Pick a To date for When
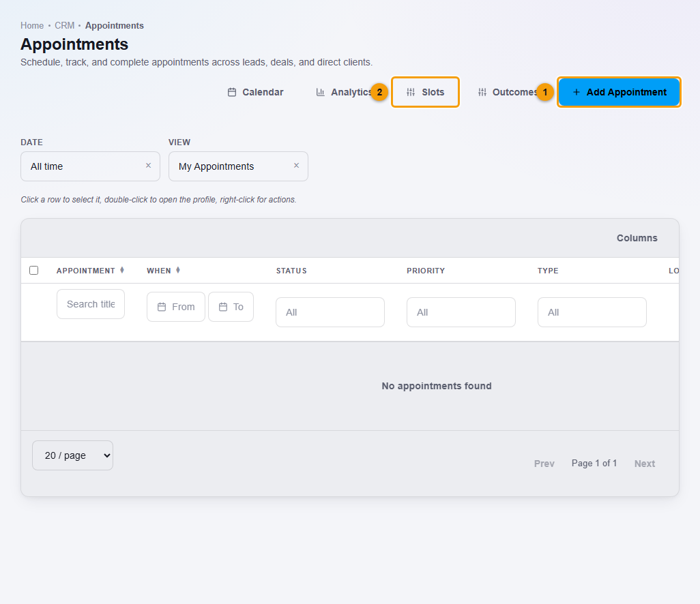Viewport: 700px width, 604px height. 231,307
